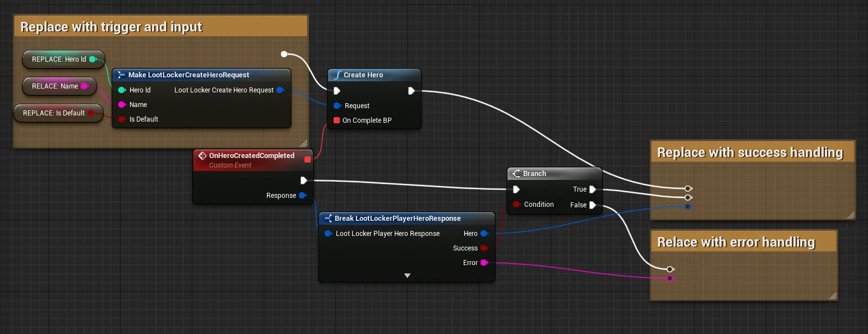Click the blue Hero pin in success handling box
Viewport: 868px width, 334px height.
click(x=687, y=206)
